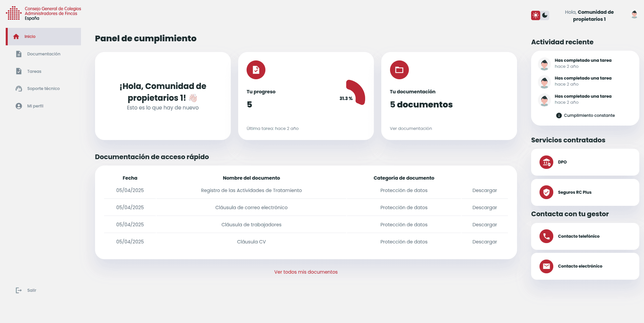Click the envelope icon for Contacto electrónico
Screen dimensions: 644x323
546,266
